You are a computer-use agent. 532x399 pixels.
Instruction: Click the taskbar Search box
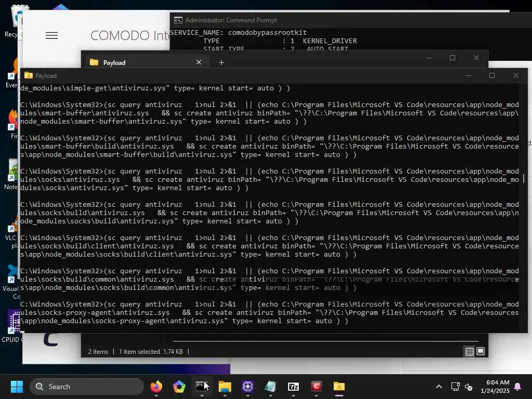[87, 387]
